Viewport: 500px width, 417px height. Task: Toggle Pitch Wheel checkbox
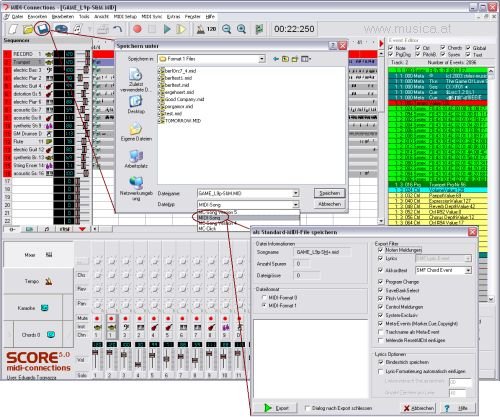tap(381, 298)
